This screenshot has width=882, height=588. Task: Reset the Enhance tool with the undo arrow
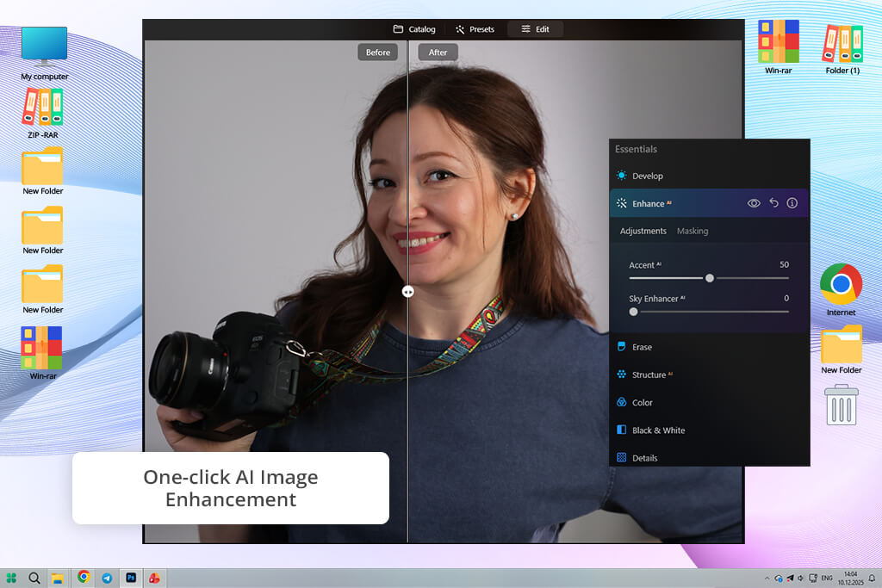click(774, 203)
